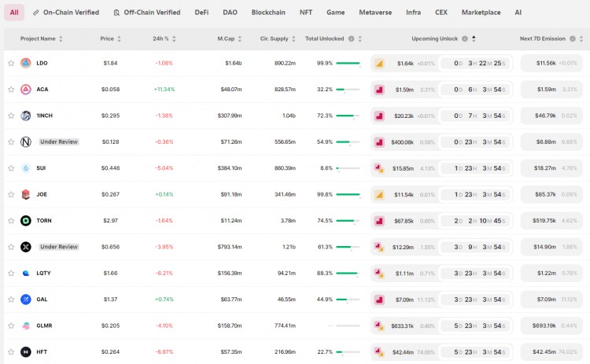Click the Off-Chain Verified document icon
The height and width of the screenshot is (364, 590).
(116, 13)
